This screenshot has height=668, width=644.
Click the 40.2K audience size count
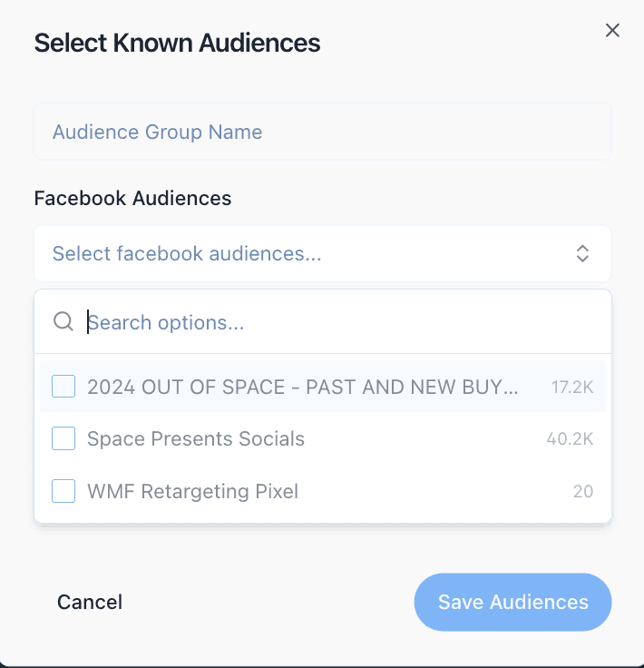(x=570, y=440)
